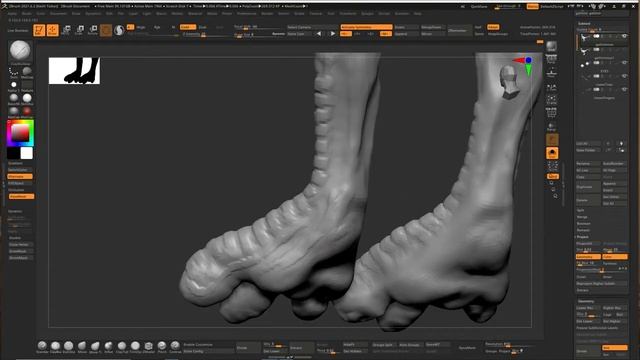Open the Alpha selector with white dot

tap(13, 85)
